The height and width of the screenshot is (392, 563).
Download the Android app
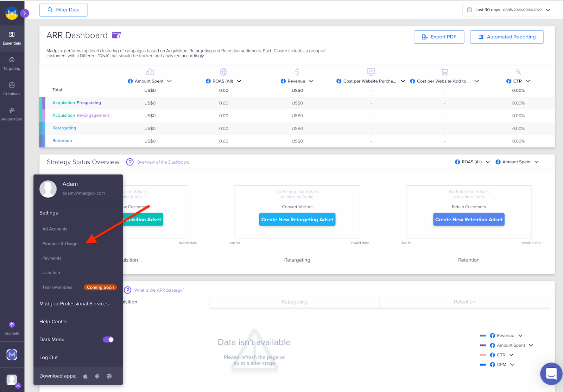[x=97, y=376]
